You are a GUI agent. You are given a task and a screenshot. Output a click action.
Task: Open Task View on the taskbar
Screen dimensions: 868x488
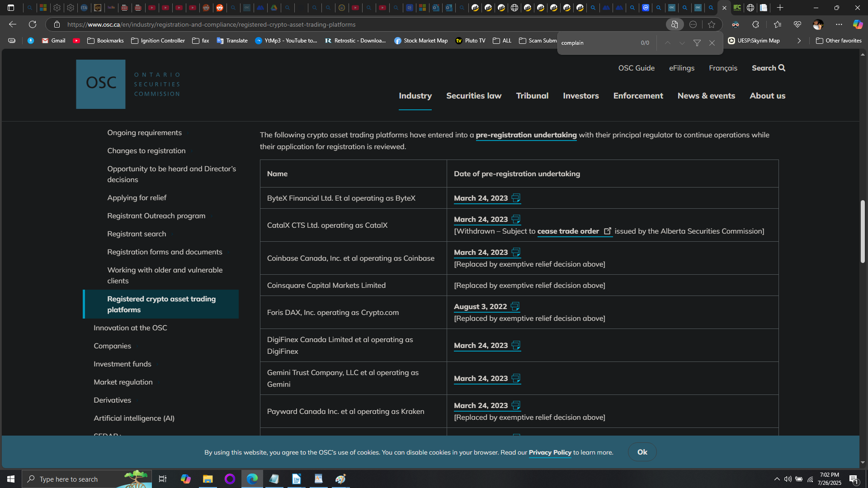point(163,479)
